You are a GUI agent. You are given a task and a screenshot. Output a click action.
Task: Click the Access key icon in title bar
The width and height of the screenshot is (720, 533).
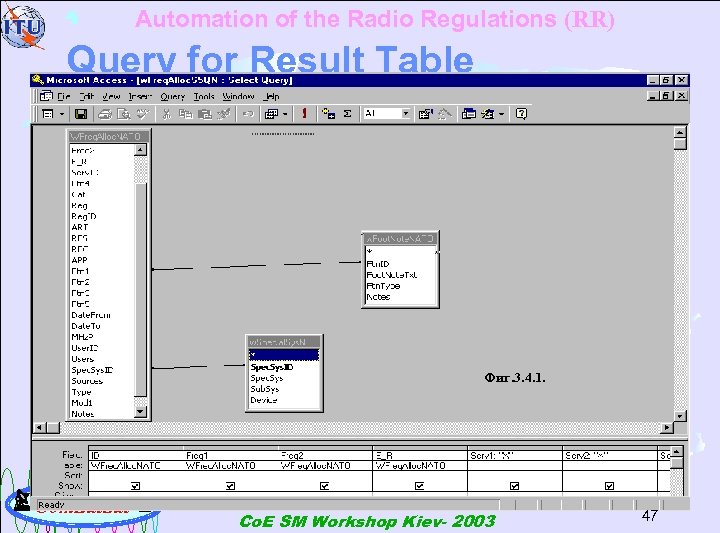(x=38, y=80)
